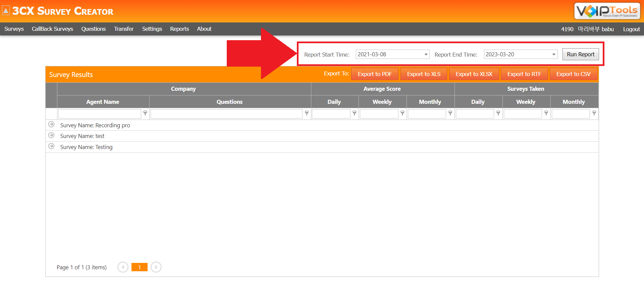The height and width of the screenshot is (288, 644).
Task: Click the collapse triangle icon beside 3CX Survey Creator
Action: click(x=6, y=11)
